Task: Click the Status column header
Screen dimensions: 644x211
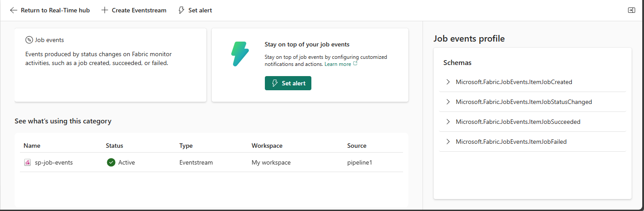Action: point(114,146)
